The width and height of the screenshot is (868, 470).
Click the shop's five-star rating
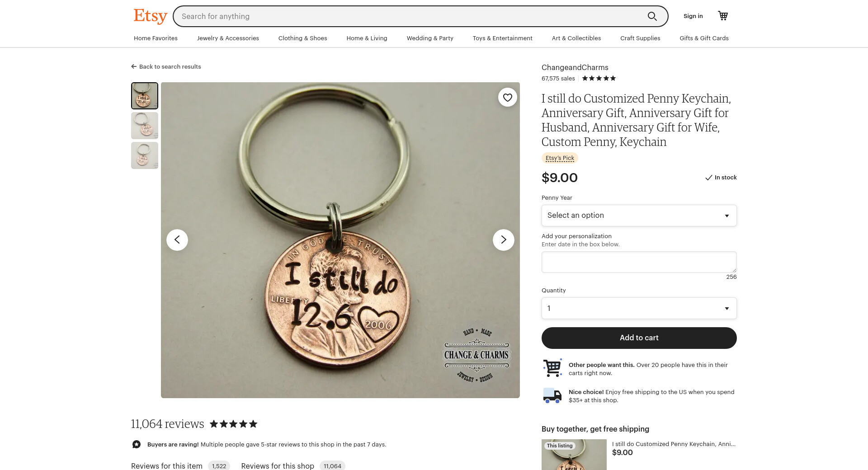tap(599, 78)
